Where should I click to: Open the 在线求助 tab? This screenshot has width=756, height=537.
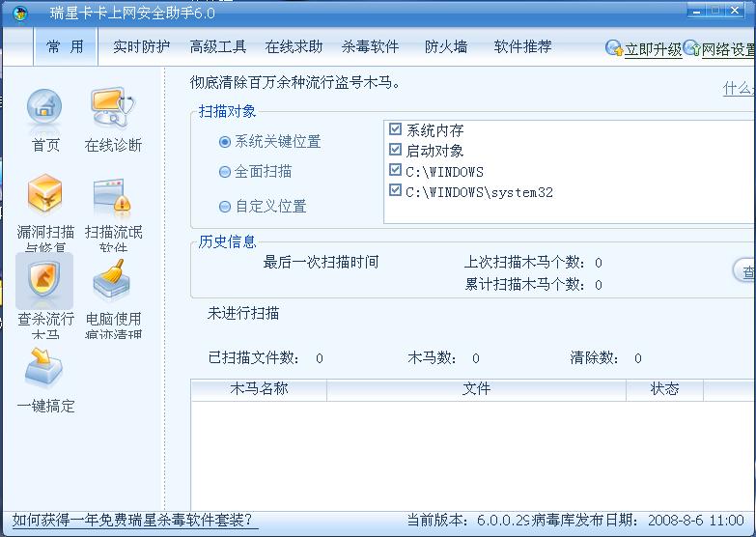[294, 46]
